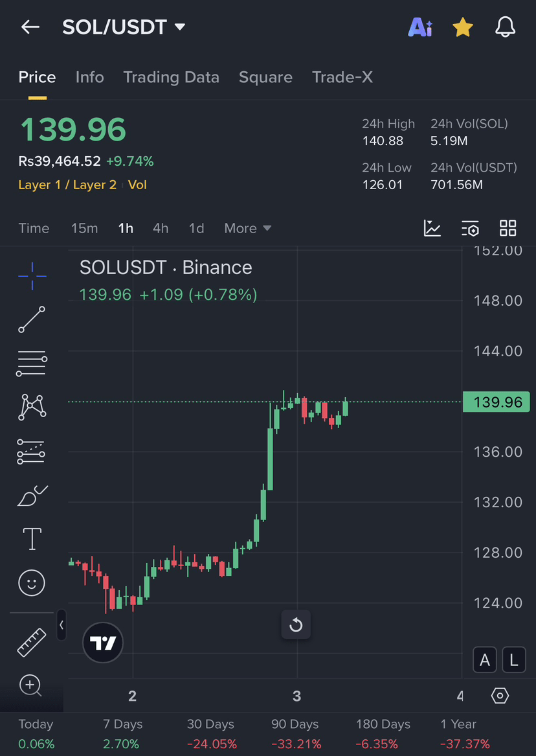This screenshot has width=536, height=756.
Task: Switch to the Price tab
Action: coord(37,77)
